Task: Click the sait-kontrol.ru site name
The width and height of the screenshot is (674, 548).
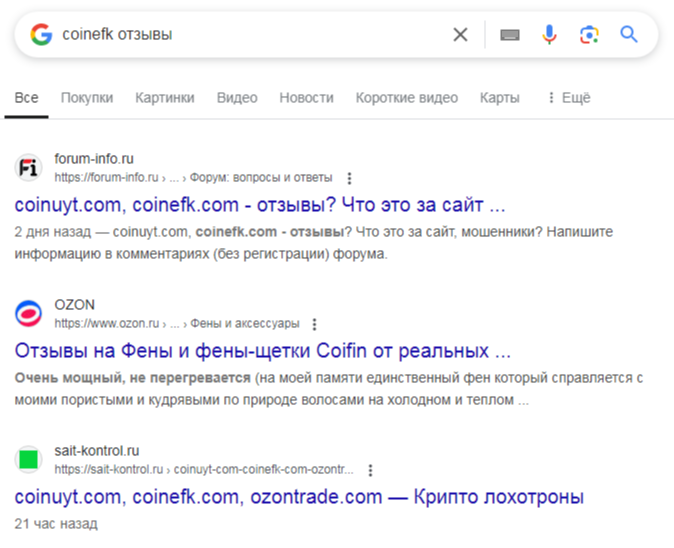Action: tap(97, 451)
